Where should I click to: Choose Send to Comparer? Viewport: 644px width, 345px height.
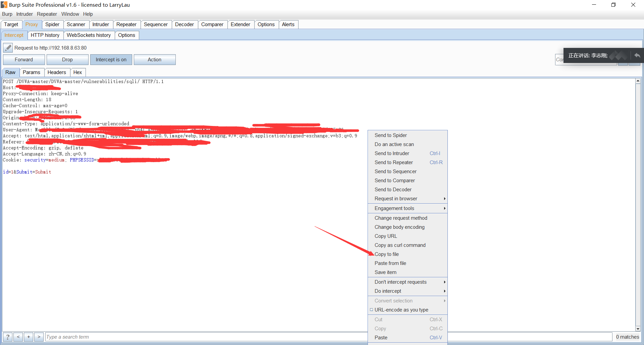[408, 181]
